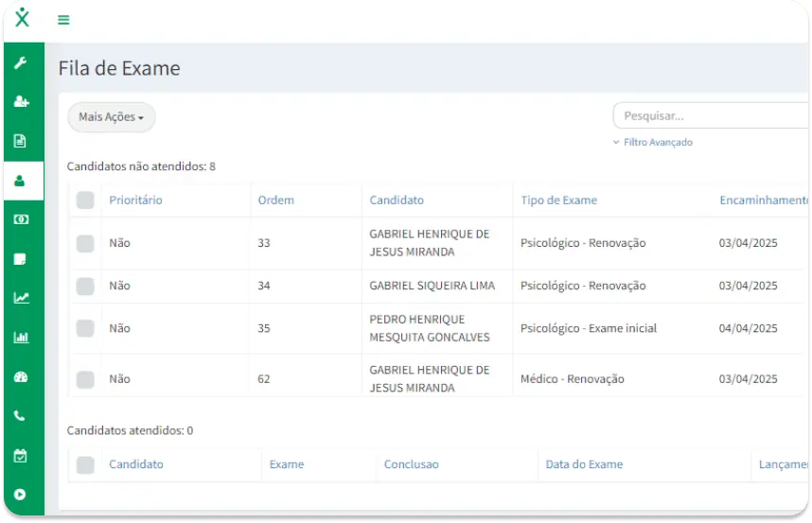Click the Pesquisar search field
Image resolution: width=812 pixels, height=523 pixels.
tap(711, 116)
